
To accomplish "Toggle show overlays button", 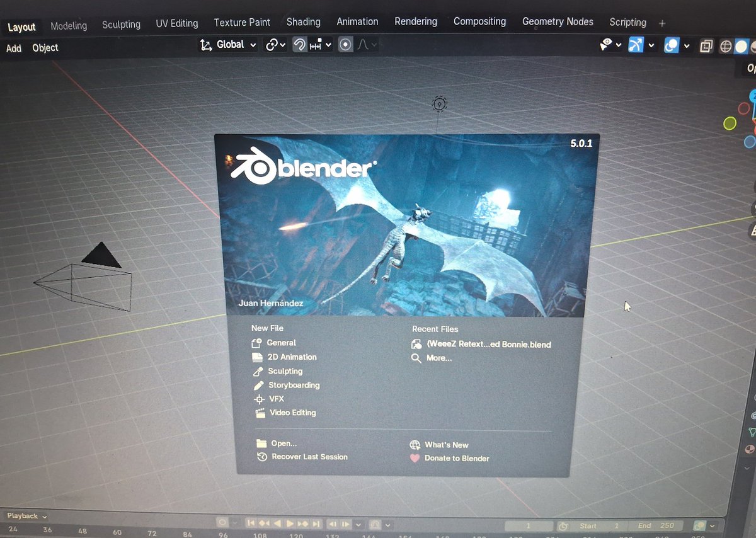I will (x=672, y=45).
